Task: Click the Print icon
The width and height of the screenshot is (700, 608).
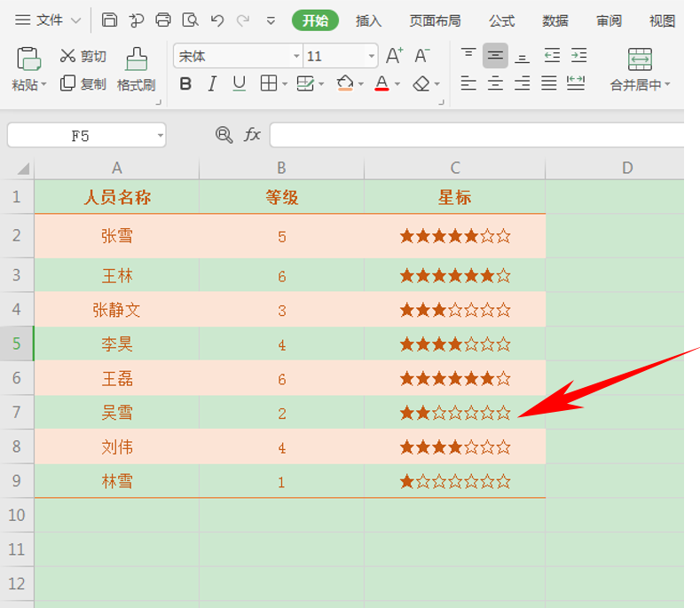Action: (x=163, y=20)
